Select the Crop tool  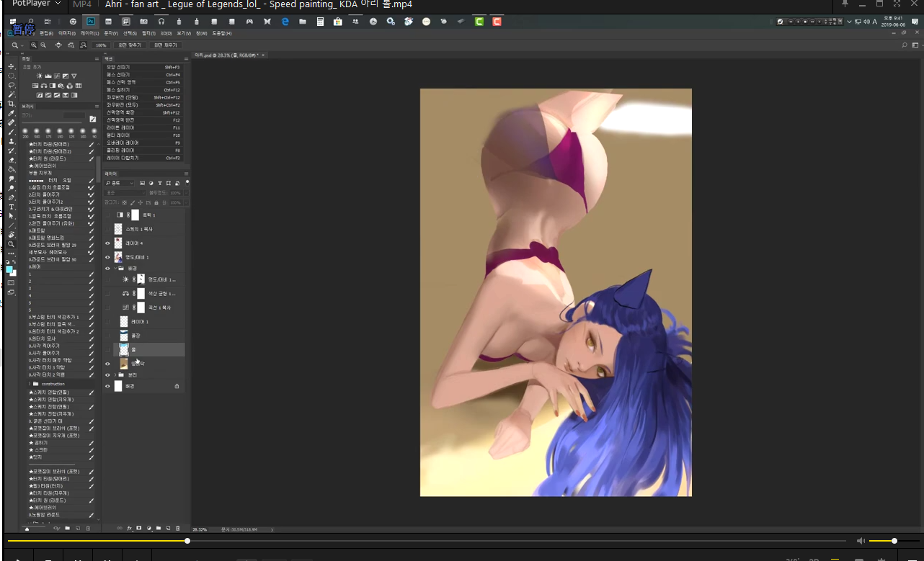point(12,104)
